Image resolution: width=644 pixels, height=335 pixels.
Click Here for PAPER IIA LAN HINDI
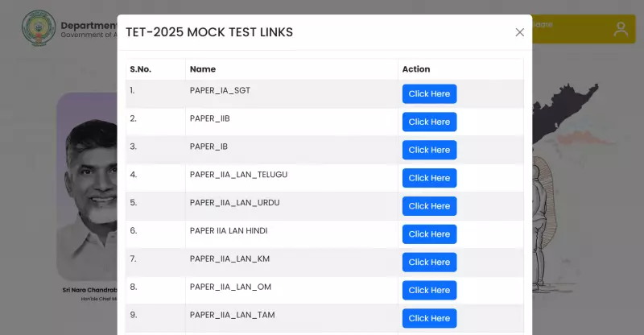coord(429,234)
